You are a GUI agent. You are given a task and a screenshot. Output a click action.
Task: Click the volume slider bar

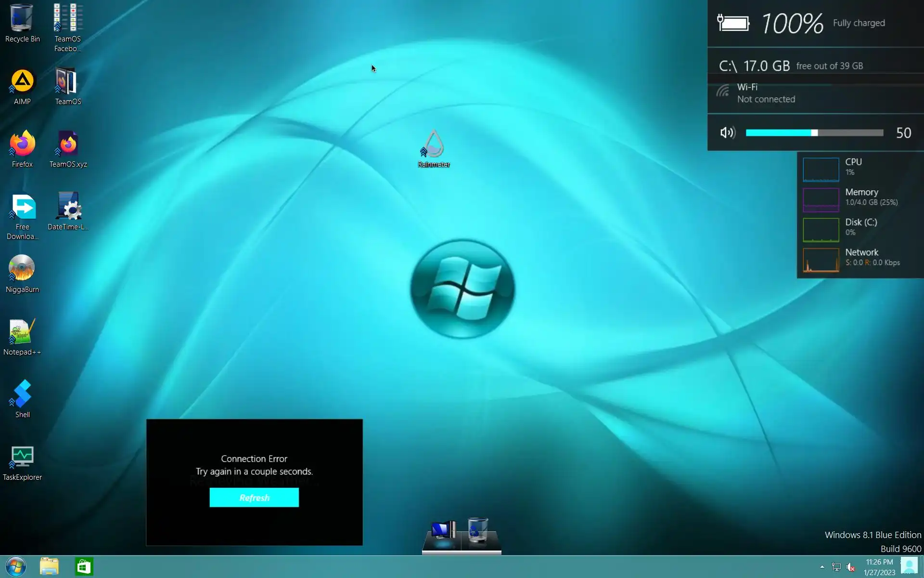pyautogui.click(x=814, y=132)
